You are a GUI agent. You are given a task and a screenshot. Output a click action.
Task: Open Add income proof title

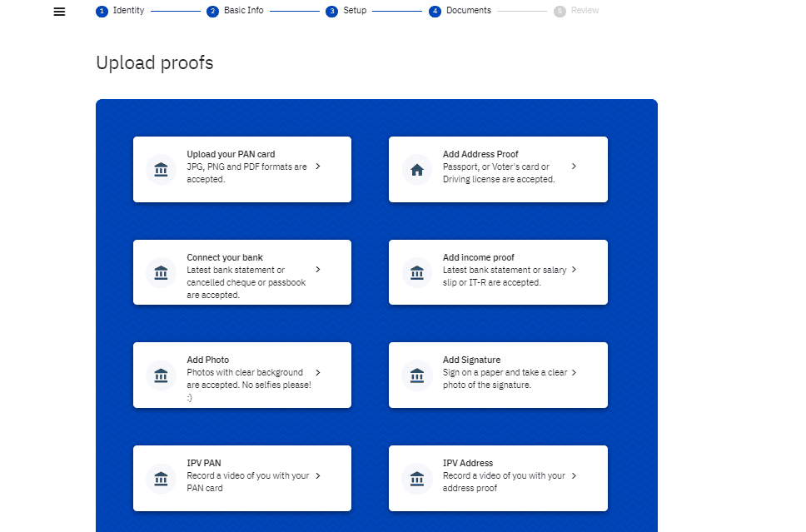479,257
